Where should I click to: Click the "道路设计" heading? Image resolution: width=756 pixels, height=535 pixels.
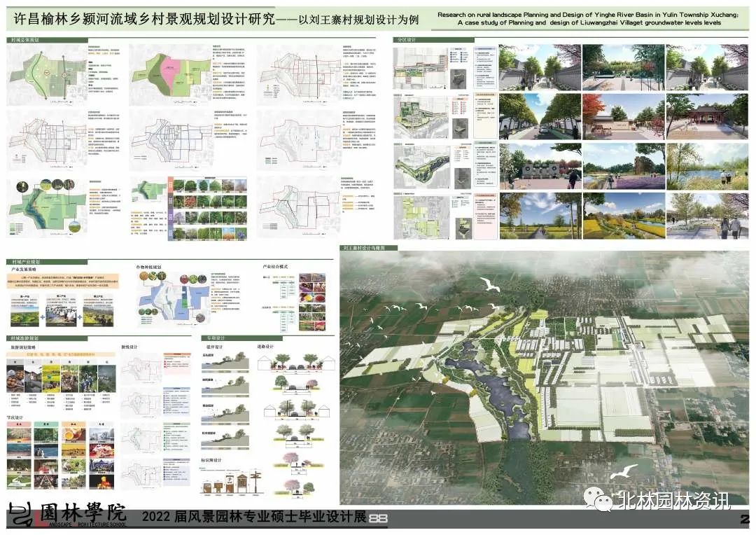266,347
